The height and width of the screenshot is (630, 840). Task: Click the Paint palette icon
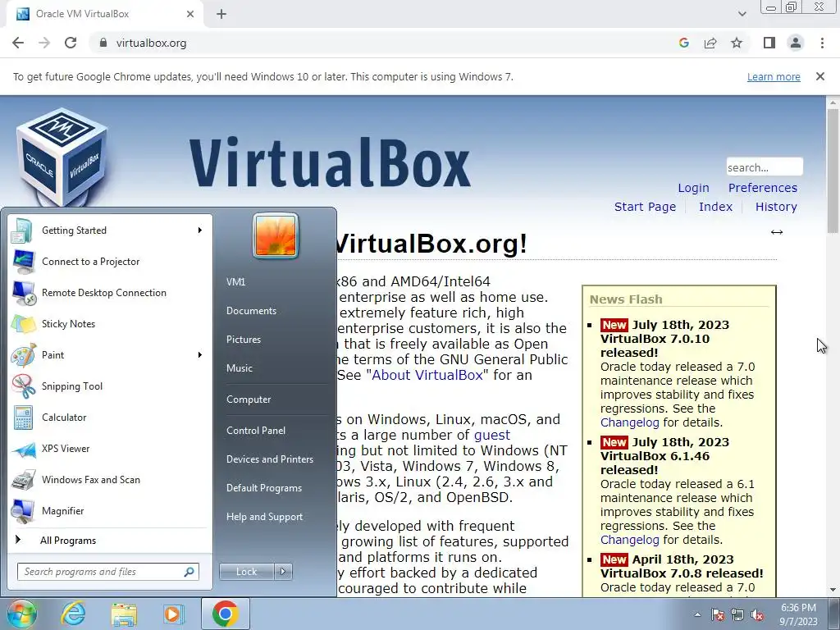pyautogui.click(x=23, y=355)
